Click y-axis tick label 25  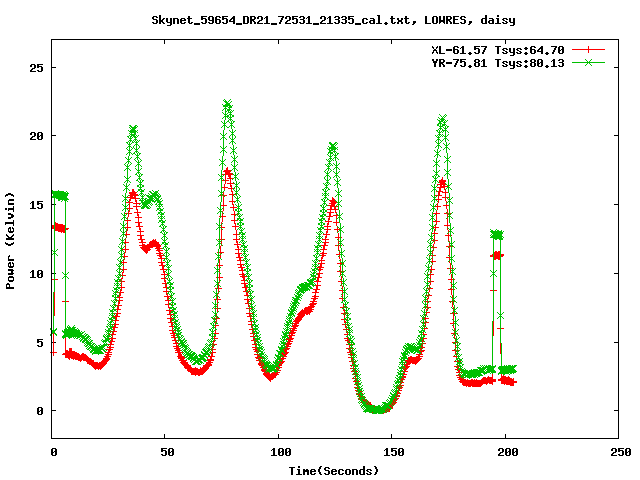click(36, 68)
